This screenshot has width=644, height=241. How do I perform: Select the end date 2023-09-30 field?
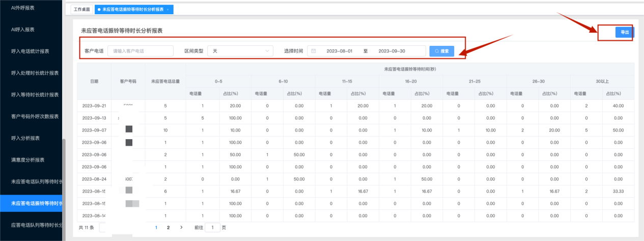coord(391,51)
